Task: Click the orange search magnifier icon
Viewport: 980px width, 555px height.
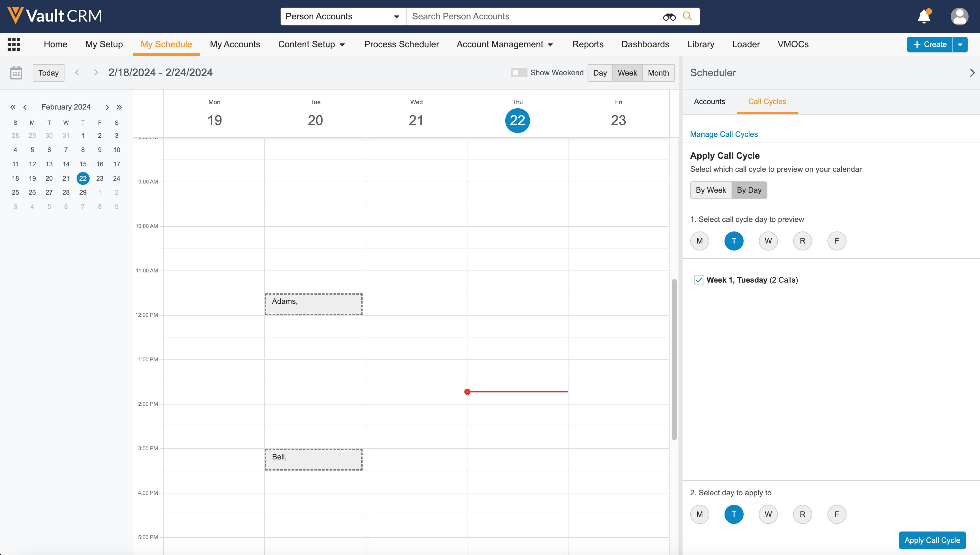Action: pos(687,16)
